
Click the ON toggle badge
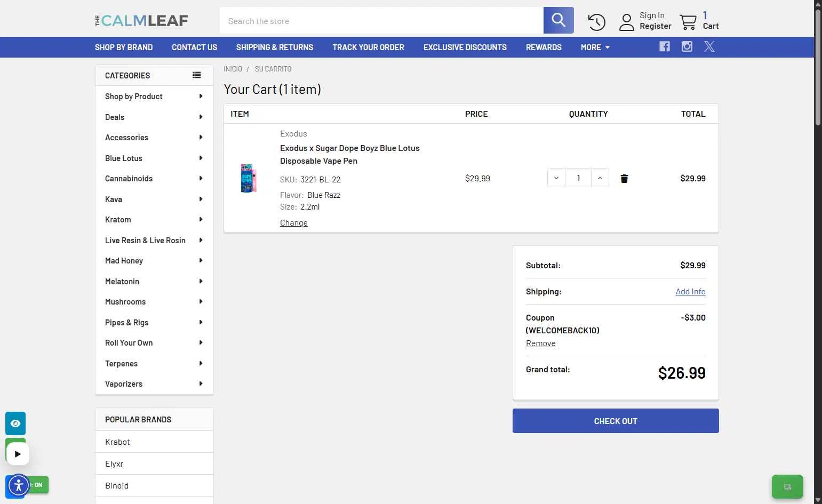[38, 485]
